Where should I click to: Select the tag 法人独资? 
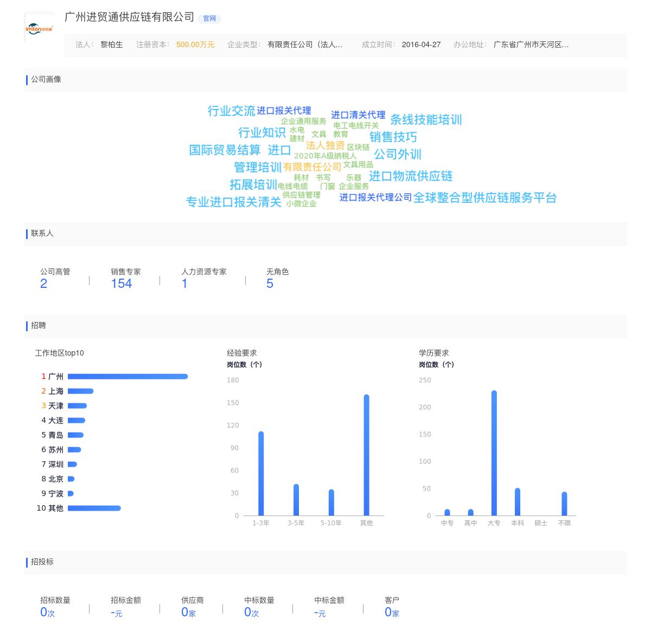(x=325, y=145)
